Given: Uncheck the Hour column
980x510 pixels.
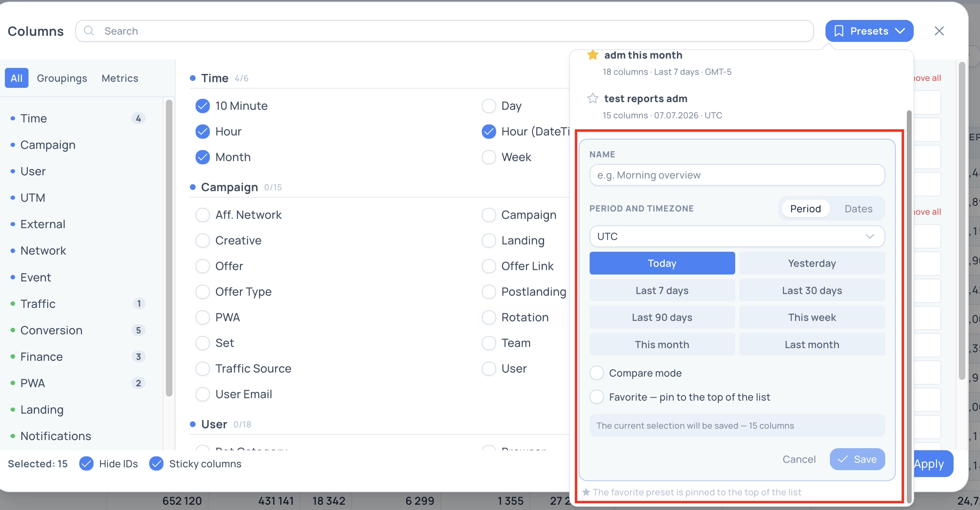Looking at the screenshot, I should coord(203,131).
